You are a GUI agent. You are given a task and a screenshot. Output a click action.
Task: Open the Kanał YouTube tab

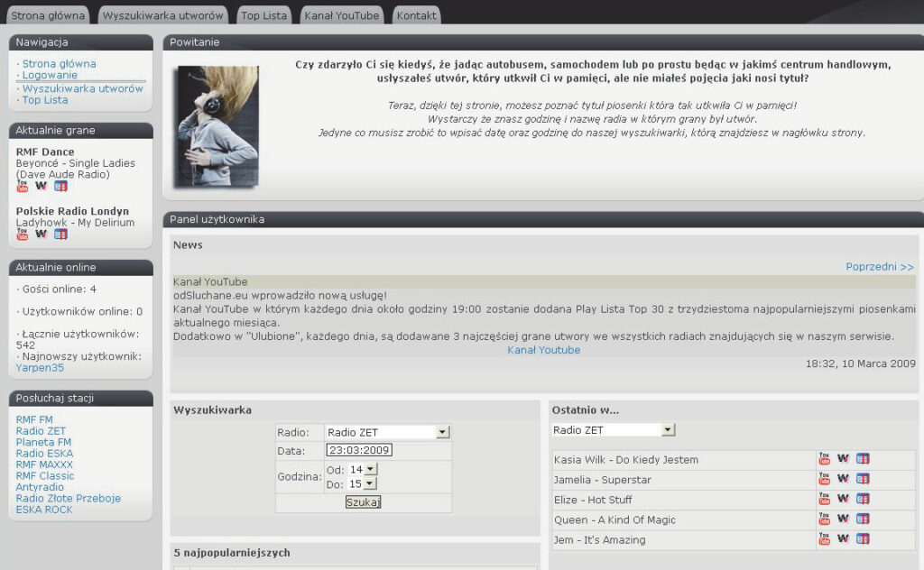tap(341, 15)
